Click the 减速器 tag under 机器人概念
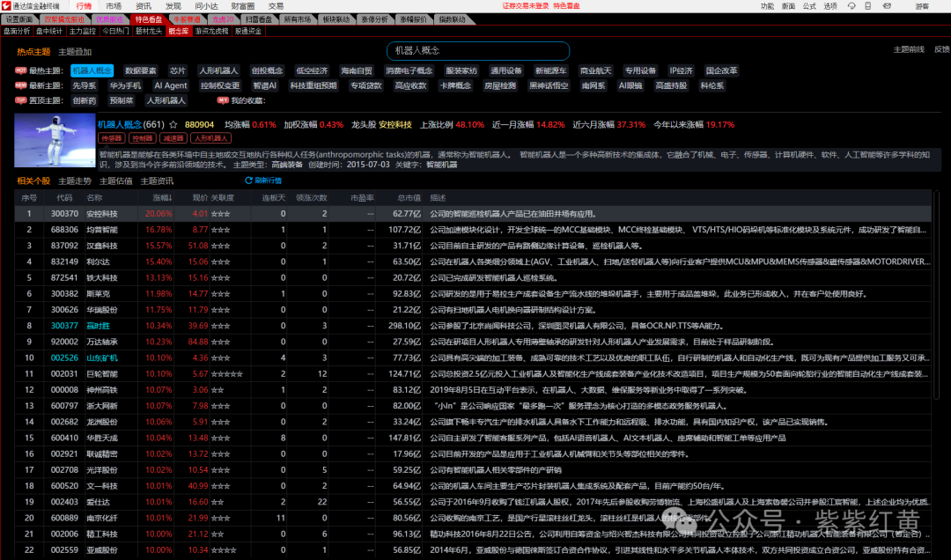The width and height of the screenshot is (951, 560). pyautogui.click(x=173, y=138)
